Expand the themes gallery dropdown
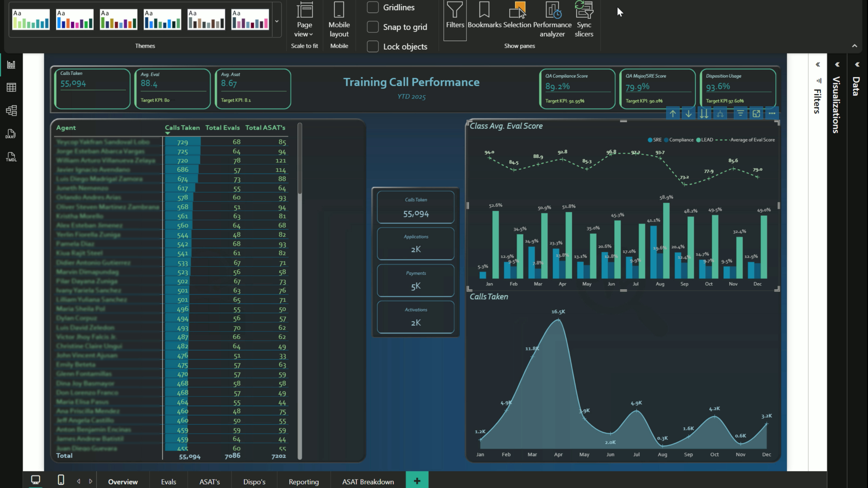The height and width of the screenshot is (488, 868). pyautogui.click(x=277, y=21)
